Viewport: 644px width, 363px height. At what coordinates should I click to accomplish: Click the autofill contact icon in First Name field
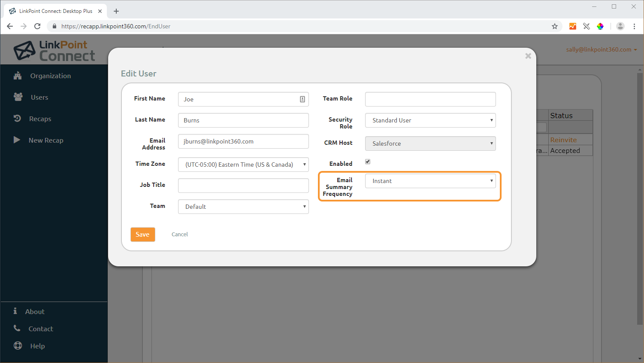coord(302,99)
